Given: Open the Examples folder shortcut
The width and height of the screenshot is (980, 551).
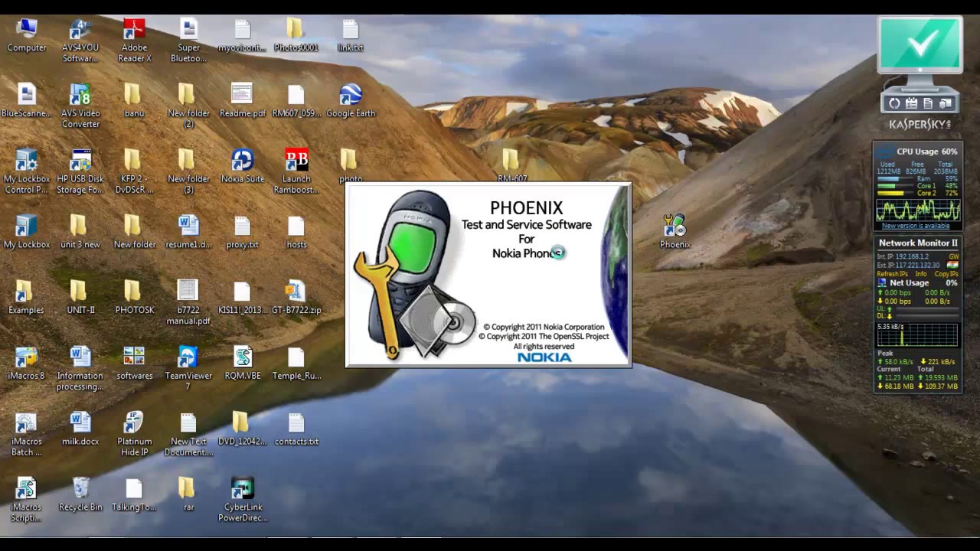Looking at the screenshot, I should [27, 298].
